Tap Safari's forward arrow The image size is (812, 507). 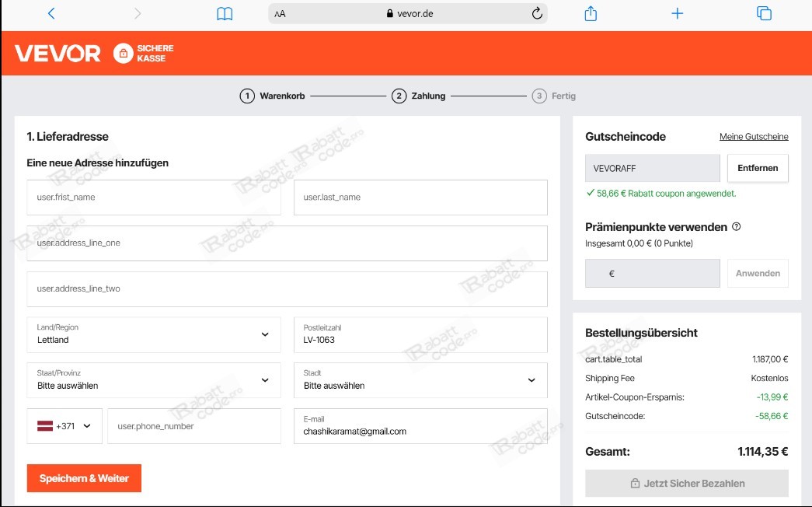tap(138, 13)
